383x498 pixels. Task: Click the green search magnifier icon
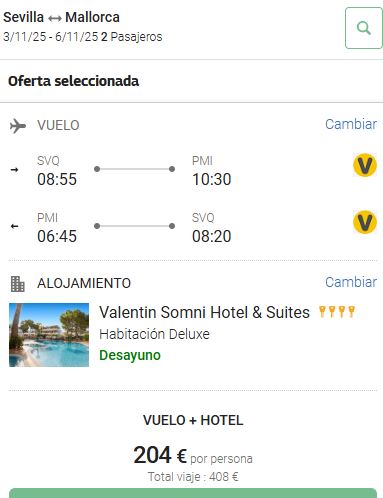pos(364,28)
